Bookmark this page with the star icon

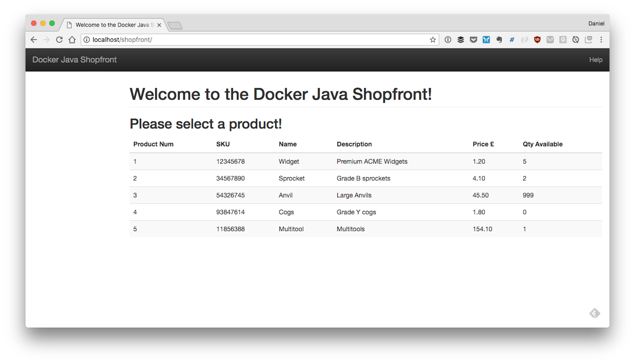(x=433, y=40)
